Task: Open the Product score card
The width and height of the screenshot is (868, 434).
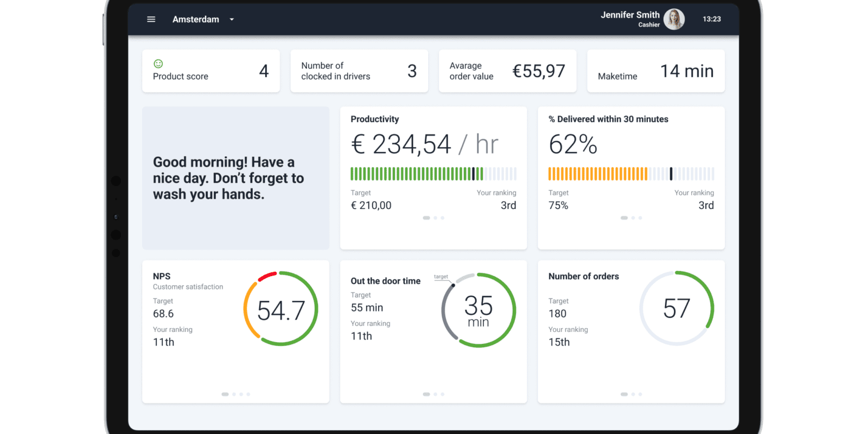Action: pos(211,71)
